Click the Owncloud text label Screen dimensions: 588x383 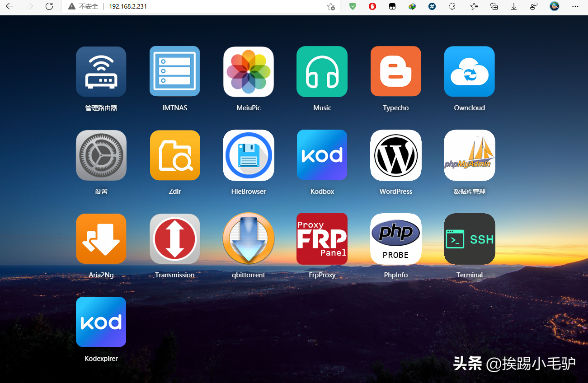tap(470, 108)
